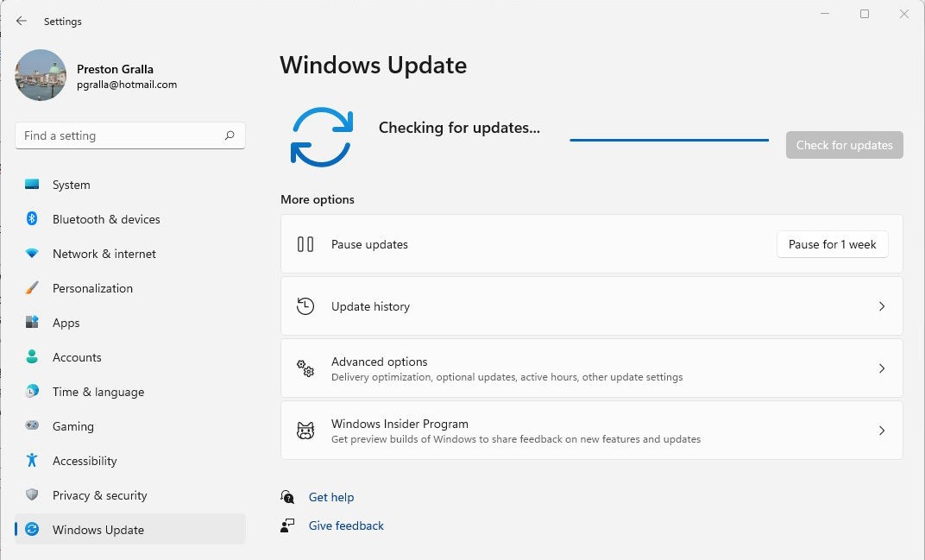Click the Network wifi icon in sidebar

32,253
